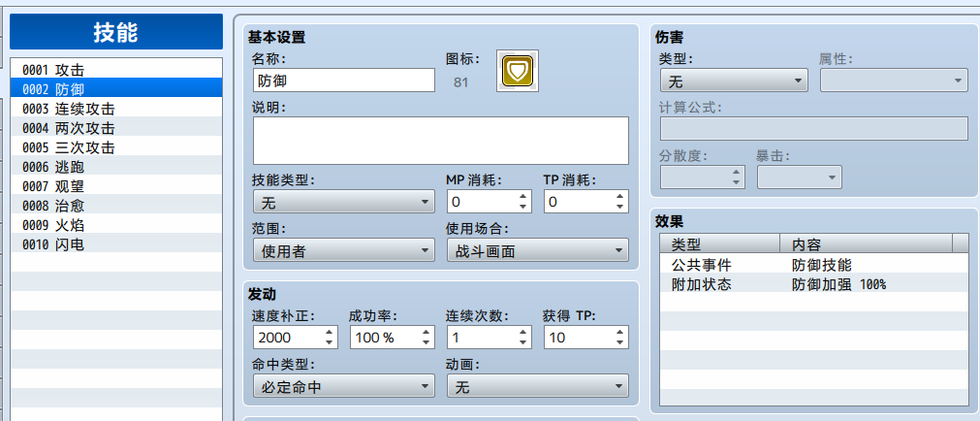The height and width of the screenshot is (421, 980).
Task: Select skill 0009 火焰
Action: pyautogui.click(x=116, y=225)
